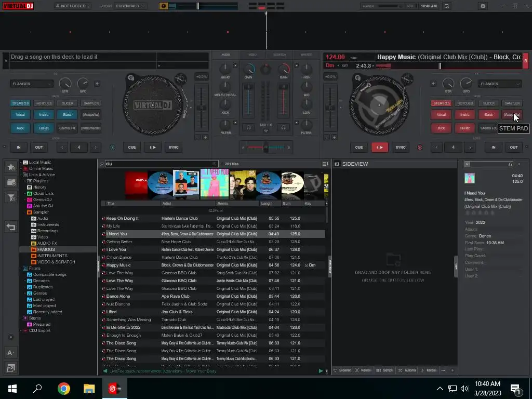Open the Automix tab in sideview

click(x=407, y=370)
